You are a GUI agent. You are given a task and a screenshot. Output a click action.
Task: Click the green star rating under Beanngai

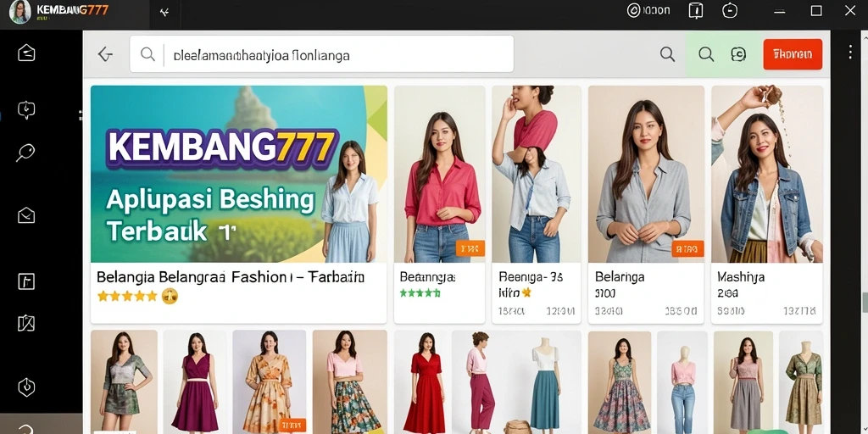point(420,292)
